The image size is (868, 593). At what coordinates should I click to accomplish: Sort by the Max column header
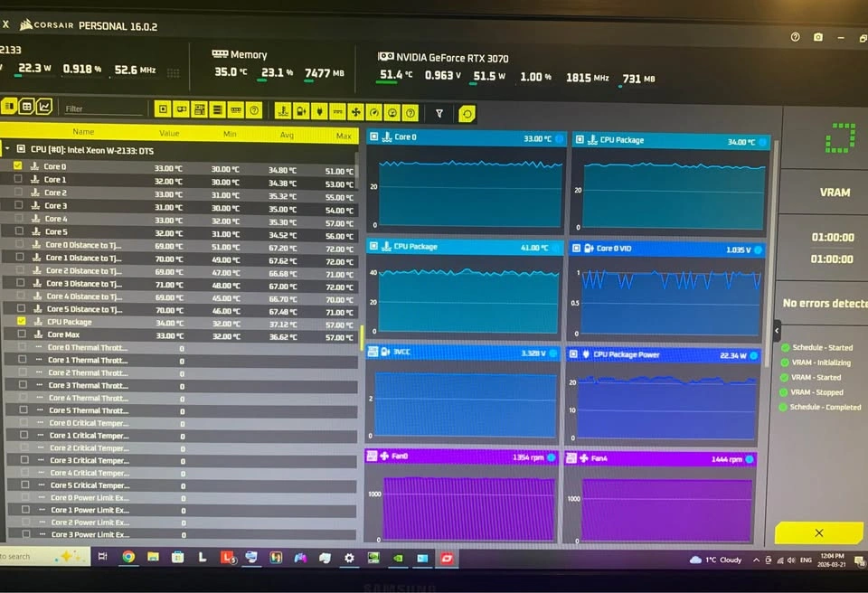344,136
